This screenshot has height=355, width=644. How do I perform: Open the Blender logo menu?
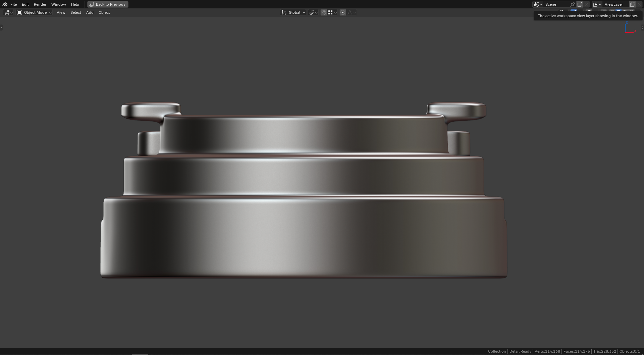click(x=5, y=4)
